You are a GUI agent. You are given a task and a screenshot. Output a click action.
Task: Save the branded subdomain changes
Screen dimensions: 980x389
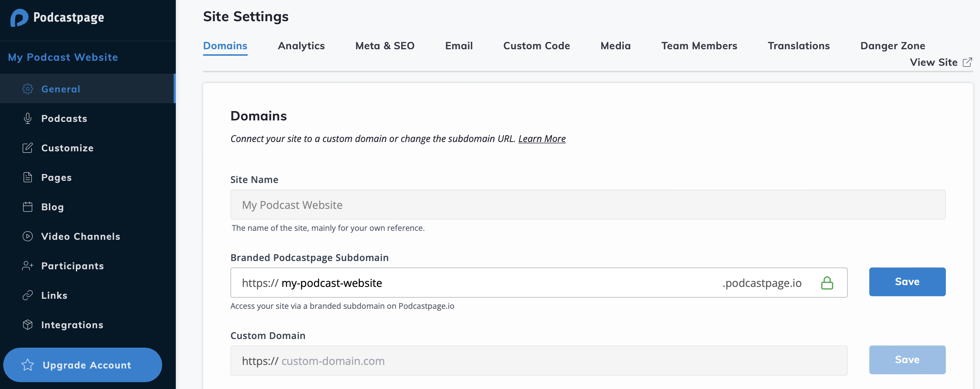(907, 282)
